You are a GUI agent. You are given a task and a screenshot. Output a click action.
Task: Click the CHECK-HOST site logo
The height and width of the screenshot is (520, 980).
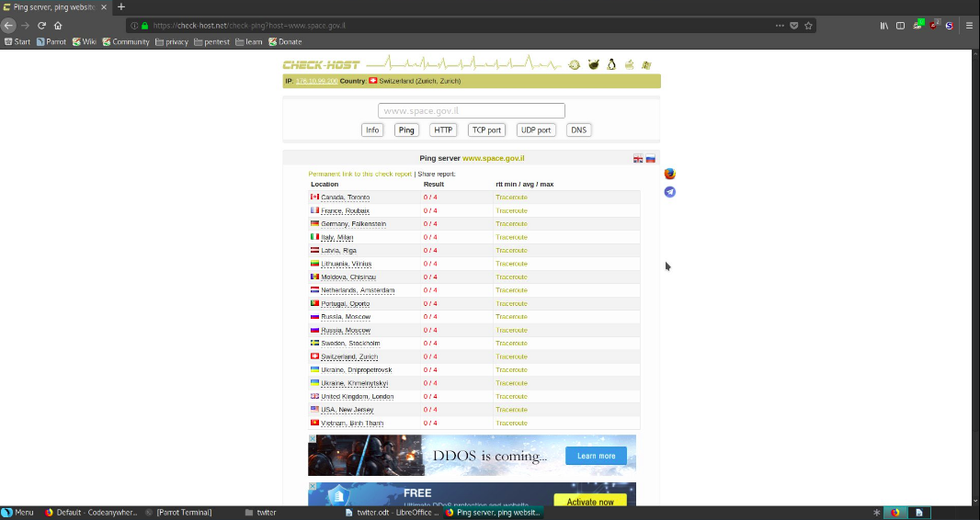[x=321, y=65]
